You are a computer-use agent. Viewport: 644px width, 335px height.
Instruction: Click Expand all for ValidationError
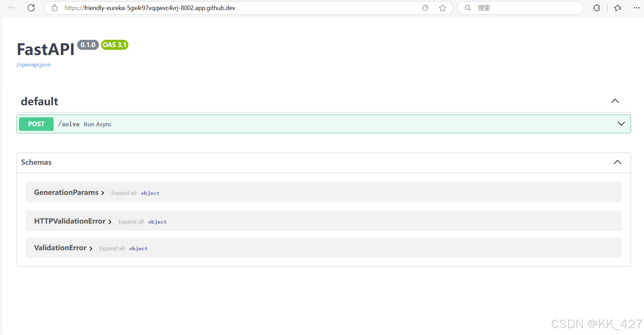coord(112,248)
